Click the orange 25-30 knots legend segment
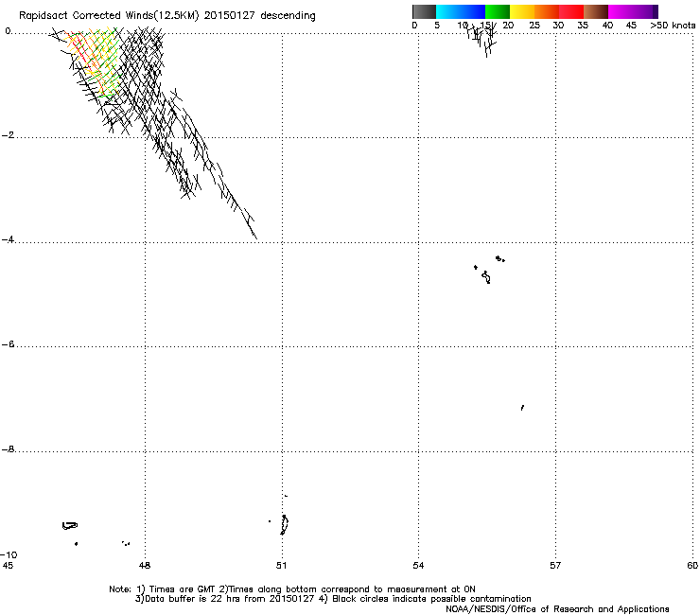 click(x=547, y=11)
